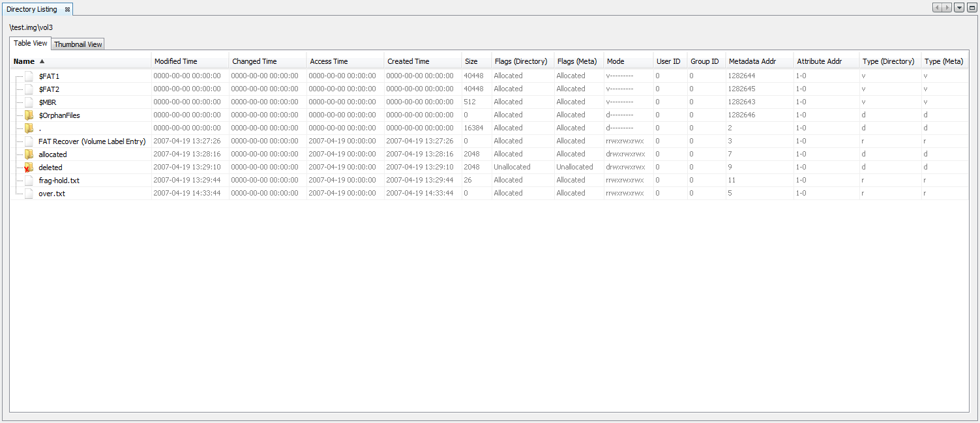Click the folder icon beside $OrphanFiles
Image resolution: width=980 pixels, height=423 pixels.
29,115
